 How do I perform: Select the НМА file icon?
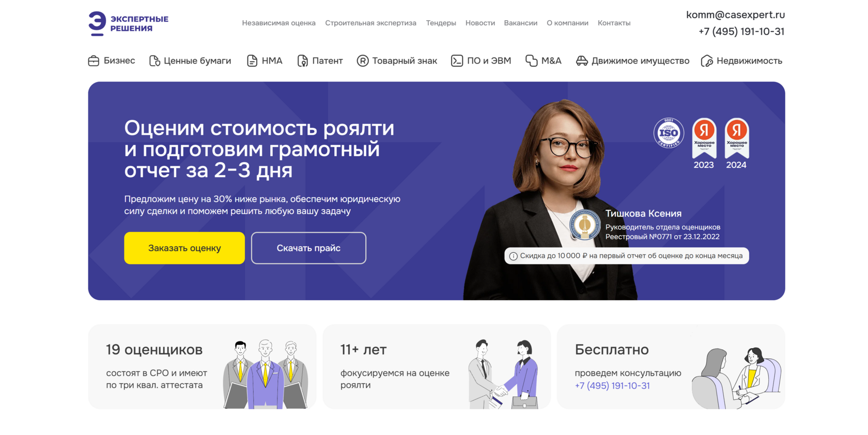pyautogui.click(x=252, y=61)
